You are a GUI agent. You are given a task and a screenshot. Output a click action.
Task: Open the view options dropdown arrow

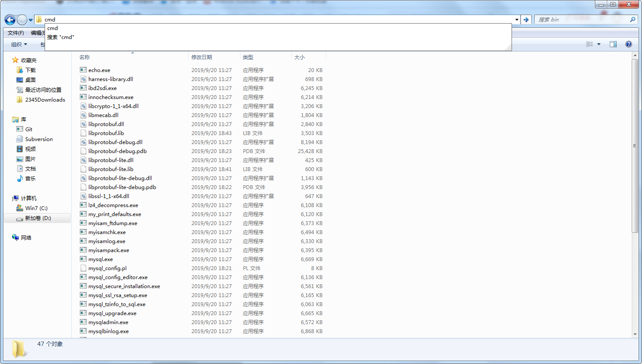click(x=599, y=44)
